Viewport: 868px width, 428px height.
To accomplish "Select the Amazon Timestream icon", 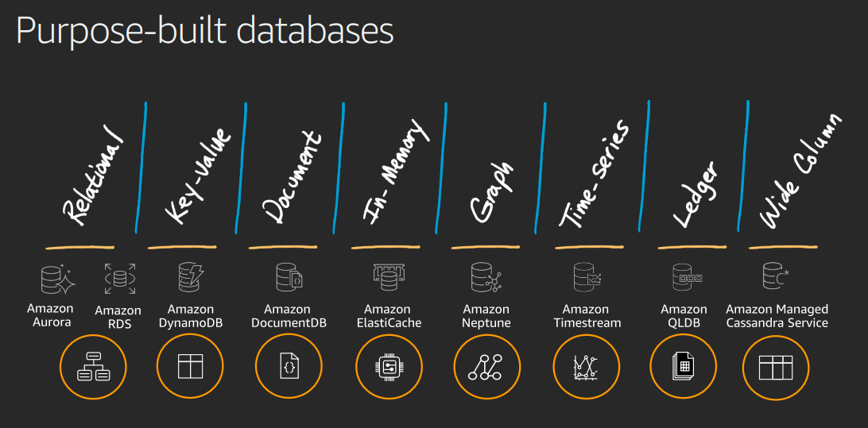I will click(586, 278).
